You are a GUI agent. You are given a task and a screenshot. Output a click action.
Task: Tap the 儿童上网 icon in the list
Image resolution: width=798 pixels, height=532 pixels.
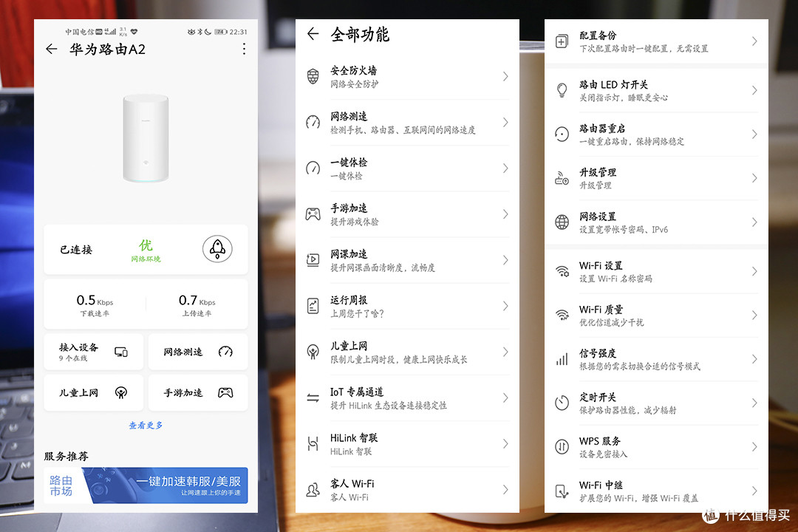pos(313,352)
